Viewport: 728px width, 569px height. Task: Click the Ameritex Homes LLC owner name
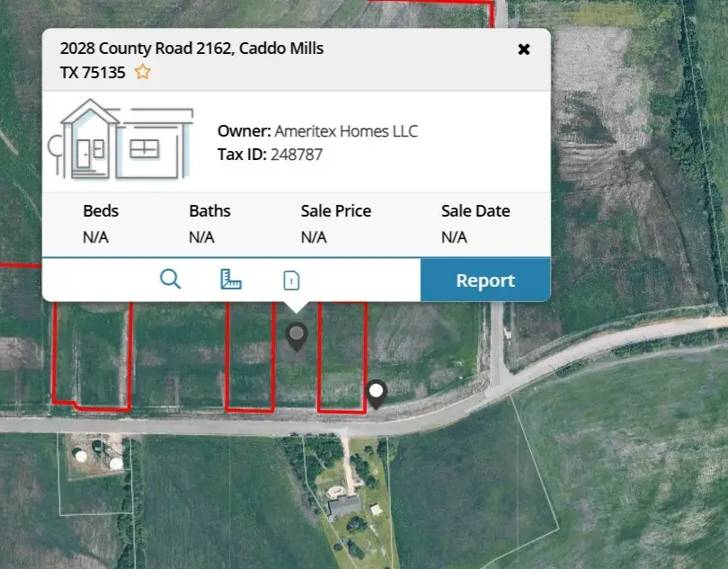pyautogui.click(x=348, y=130)
